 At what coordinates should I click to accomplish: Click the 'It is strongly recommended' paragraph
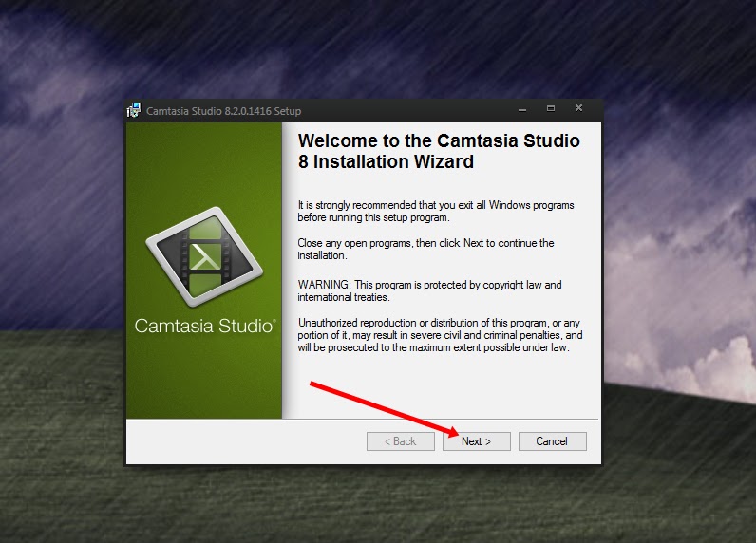[x=436, y=211]
